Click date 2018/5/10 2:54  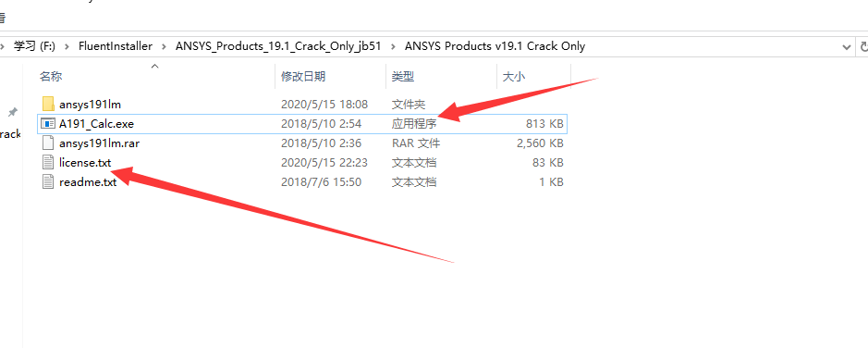tap(321, 124)
